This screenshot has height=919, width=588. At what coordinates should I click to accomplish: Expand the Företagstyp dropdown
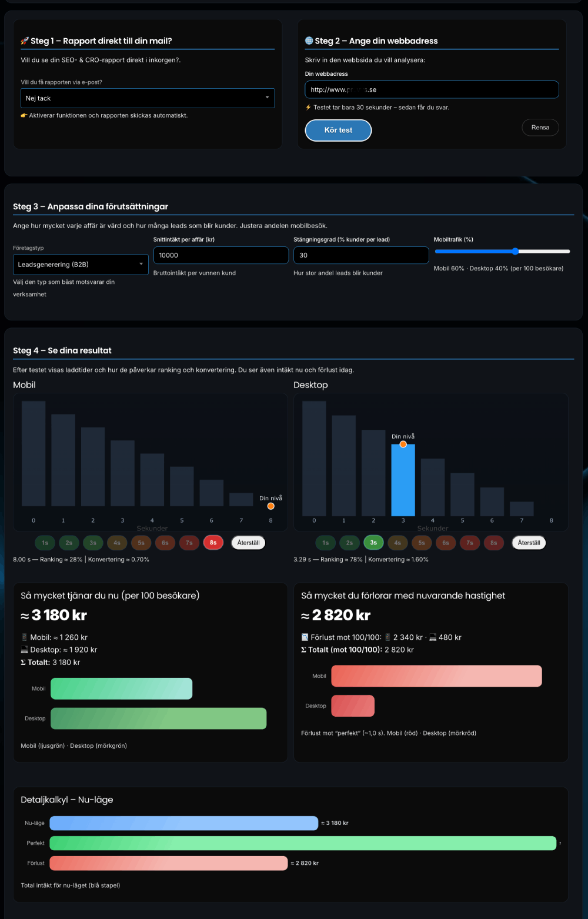(81, 265)
